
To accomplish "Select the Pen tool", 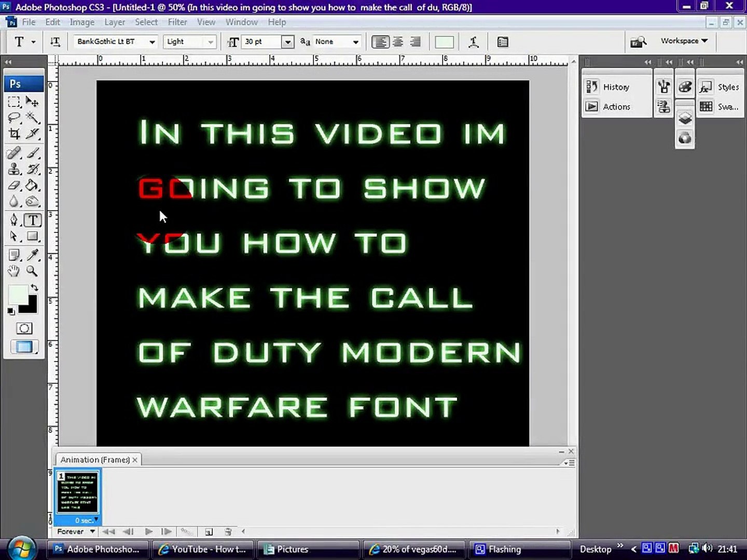I will click(15, 220).
